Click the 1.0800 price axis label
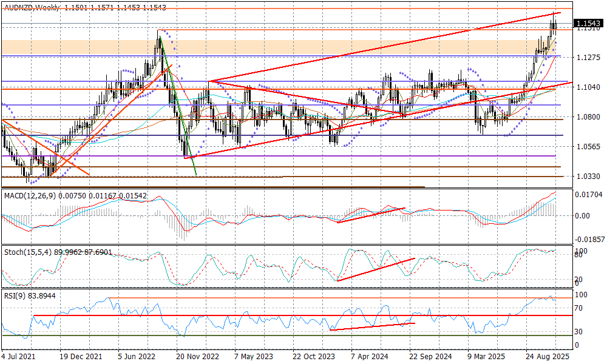Screen dimensions: 607x364 pyautogui.click(x=587, y=117)
